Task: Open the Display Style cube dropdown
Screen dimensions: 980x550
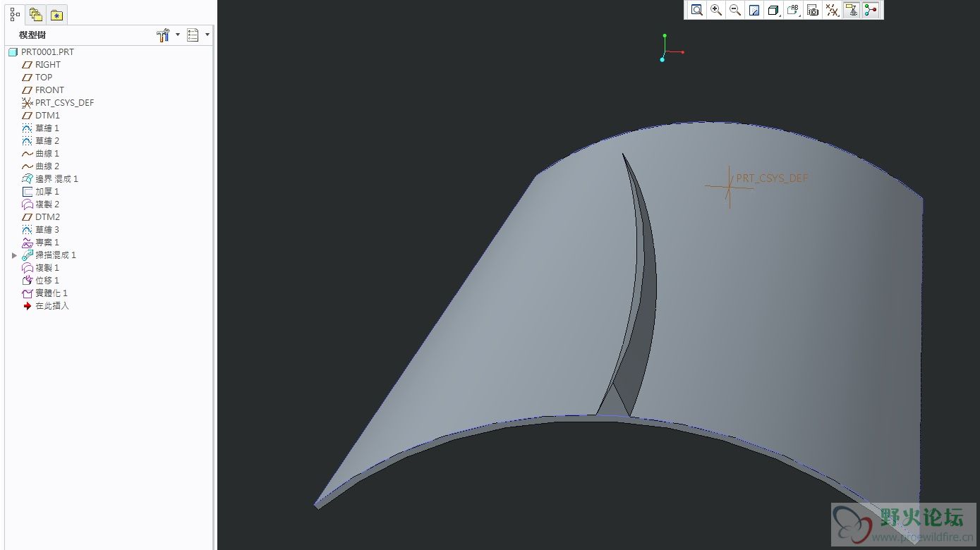Action: pyautogui.click(x=774, y=10)
